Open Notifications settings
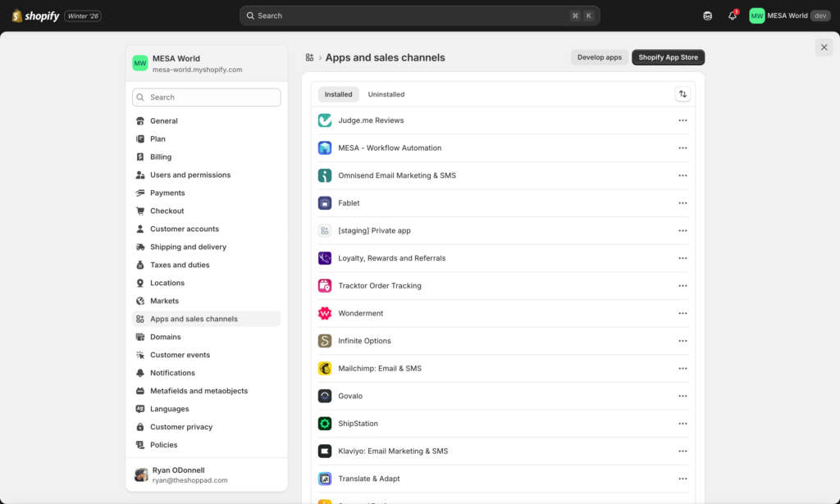The width and height of the screenshot is (840, 504). [x=206, y=373]
